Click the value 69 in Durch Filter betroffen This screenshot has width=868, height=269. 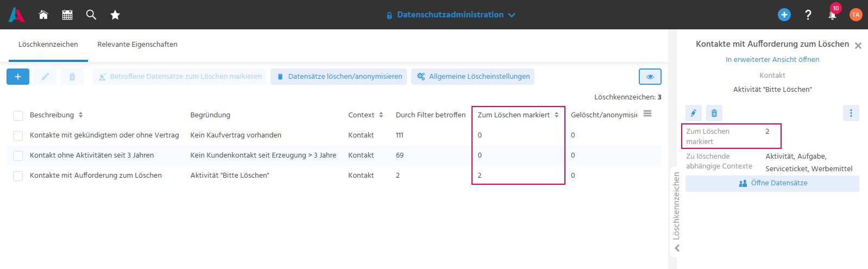tap(400, 155)
